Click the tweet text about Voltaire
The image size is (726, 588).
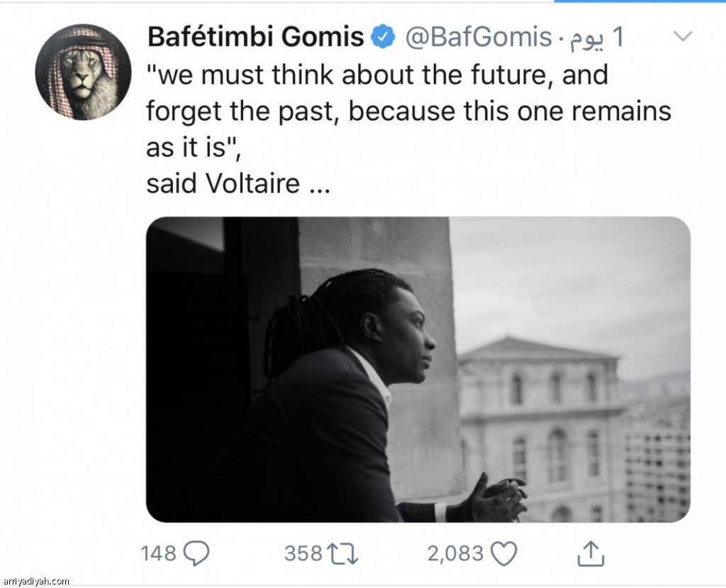pos(408,129)
